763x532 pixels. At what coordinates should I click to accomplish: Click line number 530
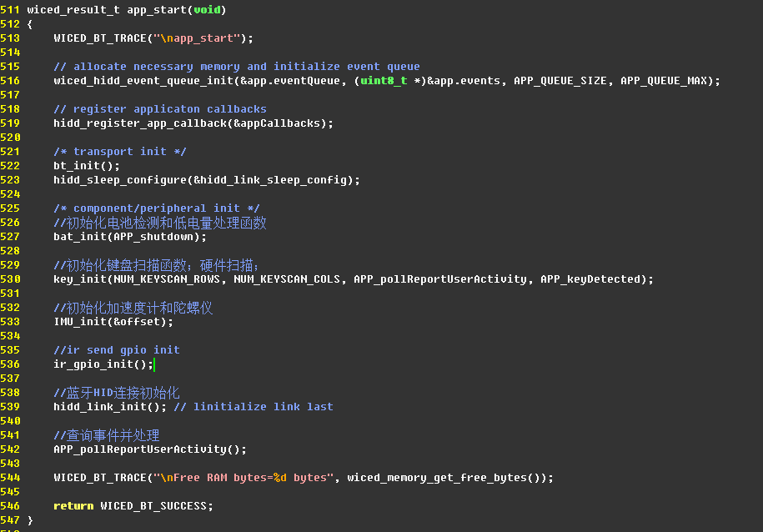coord(10,279)
